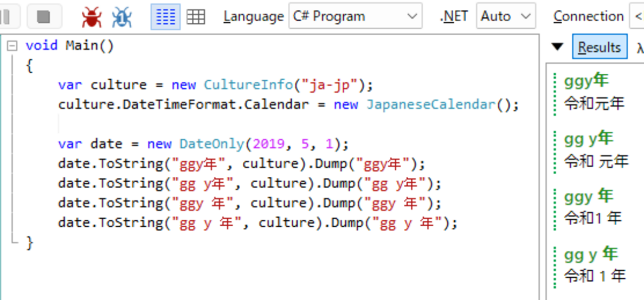The width and height of the screenshot is (644, 300).
Task: Switch results to rich text view
Action: point(165,17)
